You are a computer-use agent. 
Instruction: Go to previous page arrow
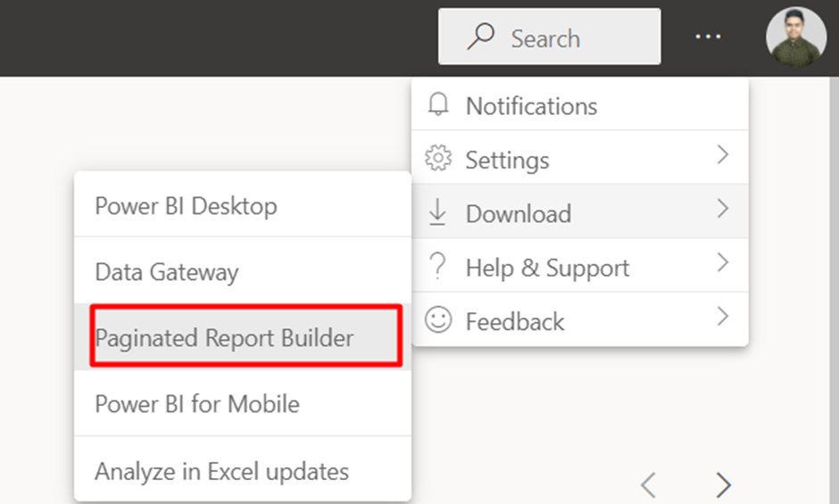[x=648, y=484]
